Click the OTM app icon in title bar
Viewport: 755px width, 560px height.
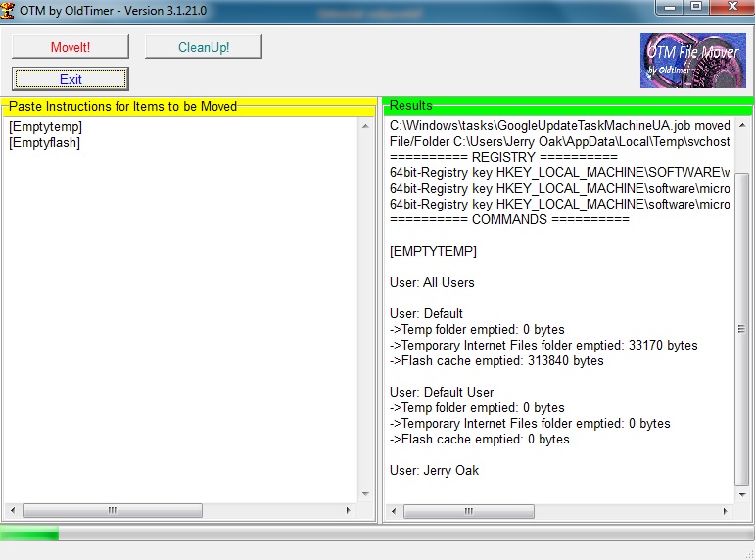(10, 9)
